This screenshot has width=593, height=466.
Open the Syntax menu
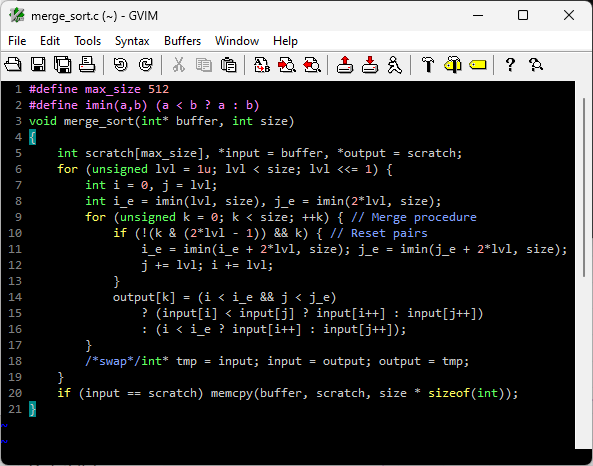[132, 41]
